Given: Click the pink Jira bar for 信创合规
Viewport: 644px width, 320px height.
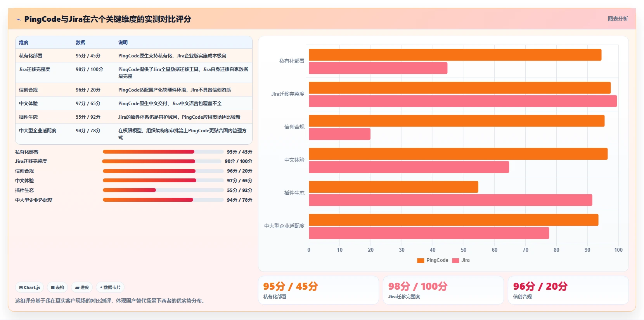Looking at the screenshot, I should click(x=339, y=134).
